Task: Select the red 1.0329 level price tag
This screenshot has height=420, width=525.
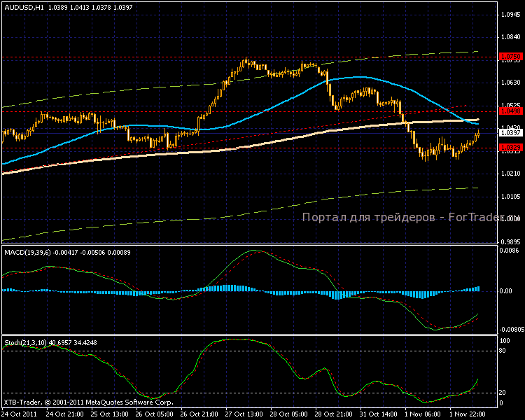Action: tap(510, 148)
